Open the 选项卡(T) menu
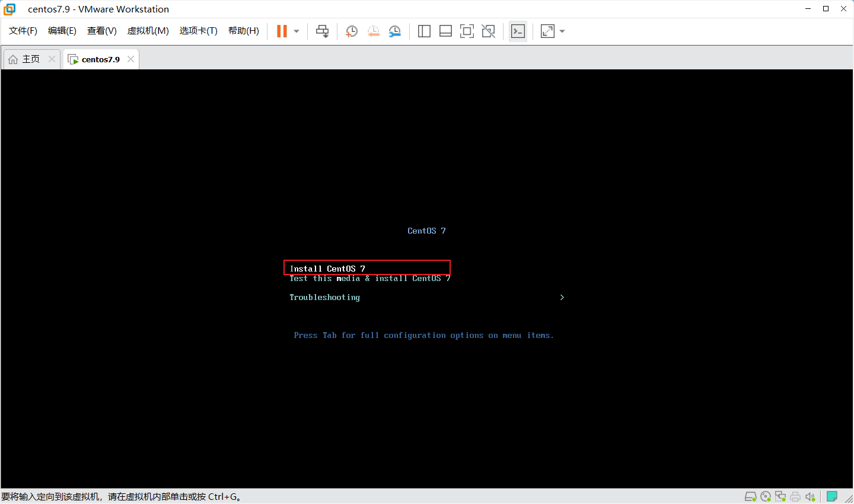Screen dimensions: 854x504 tap(199, 31)
